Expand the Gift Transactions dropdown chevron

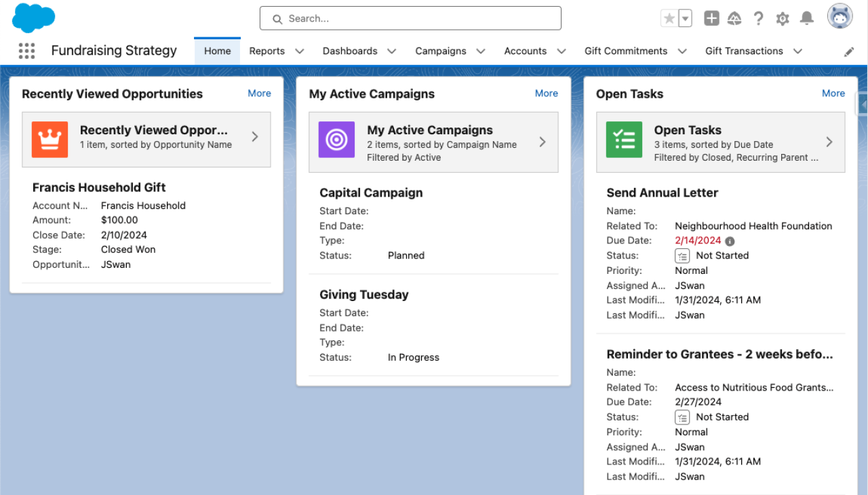pos(797,52)
